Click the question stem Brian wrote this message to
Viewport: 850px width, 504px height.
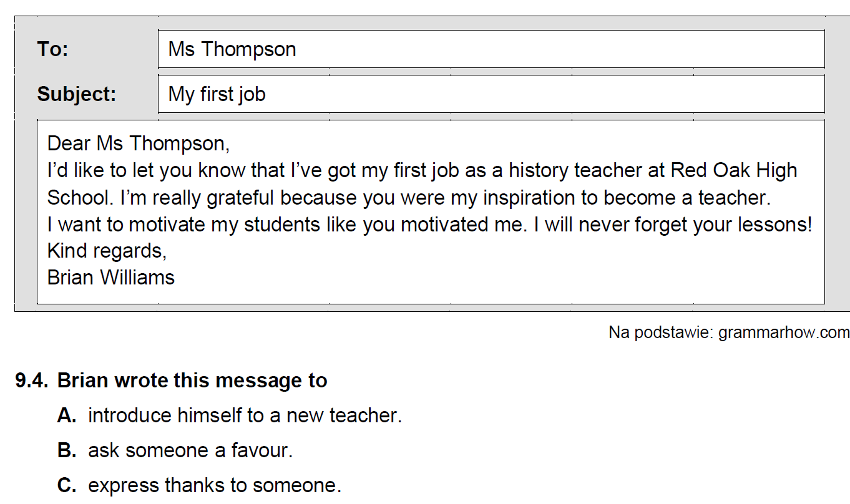192,380
